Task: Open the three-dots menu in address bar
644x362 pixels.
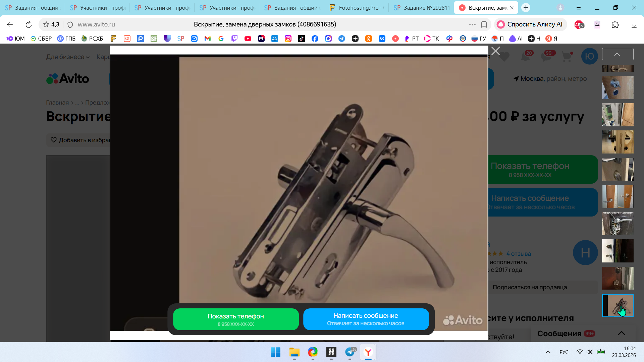Action: pos(472,24)
